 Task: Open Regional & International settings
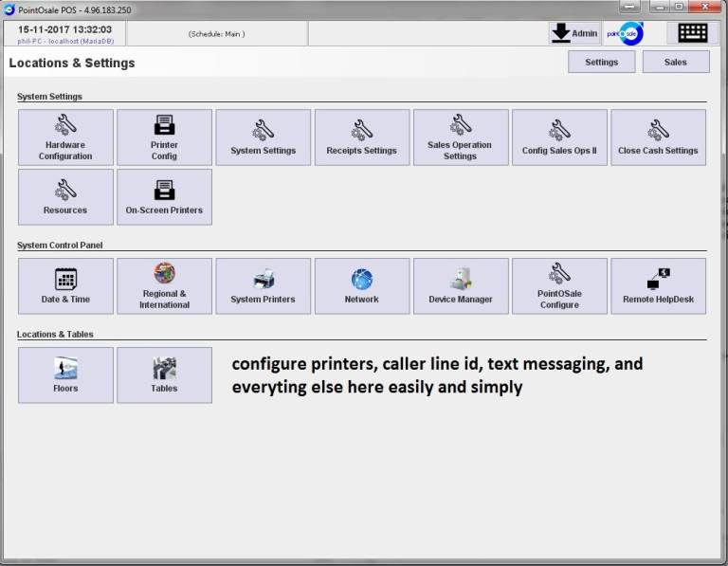pyautogui.click(x=164, y=286)
